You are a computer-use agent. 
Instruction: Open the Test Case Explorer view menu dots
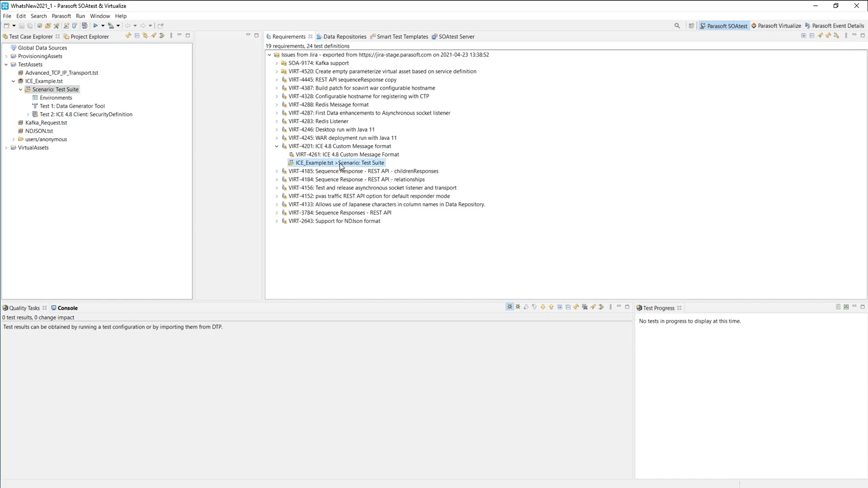point(171,35)
